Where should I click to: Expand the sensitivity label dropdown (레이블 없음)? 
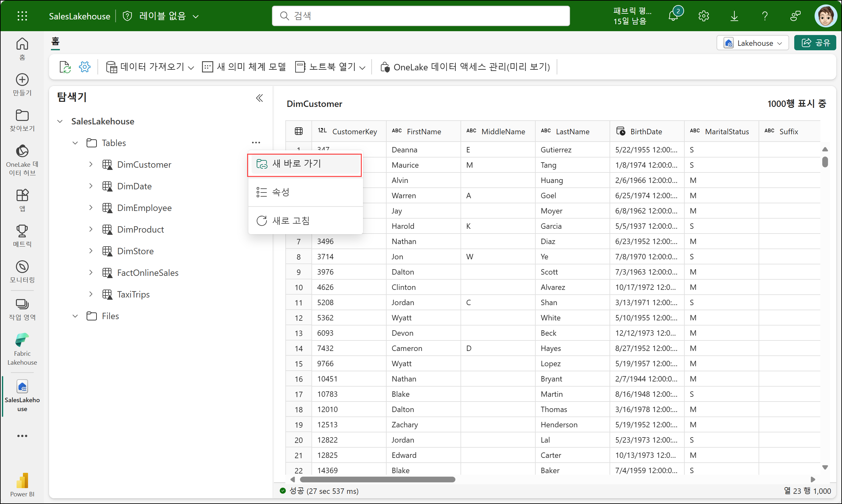click(196, 16)
